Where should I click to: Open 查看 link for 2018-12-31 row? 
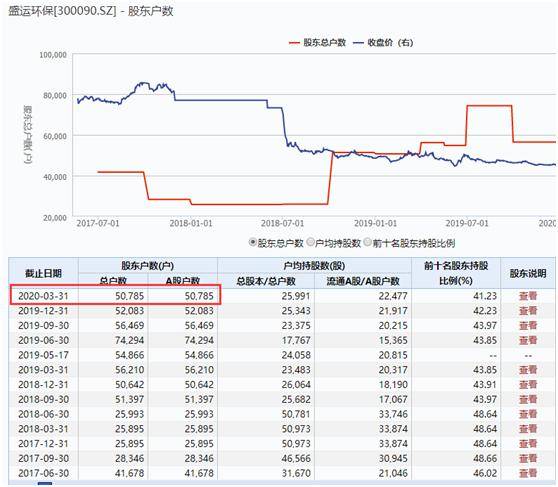[x=528, y=384]
